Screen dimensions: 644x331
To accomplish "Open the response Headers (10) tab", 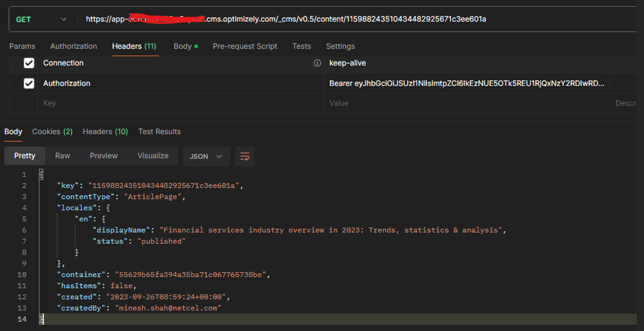I will click(105, 132).
